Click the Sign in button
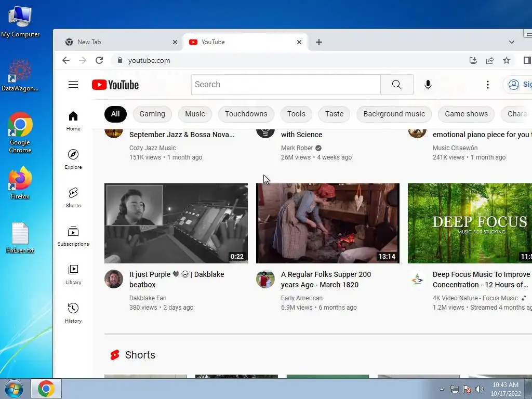Screen dimensions: 532x399 point(517,85)
